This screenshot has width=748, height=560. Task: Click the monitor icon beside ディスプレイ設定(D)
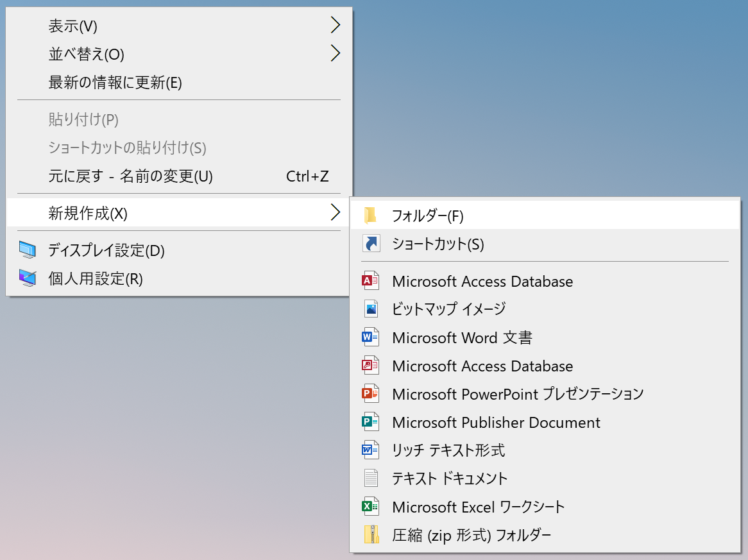27,250
